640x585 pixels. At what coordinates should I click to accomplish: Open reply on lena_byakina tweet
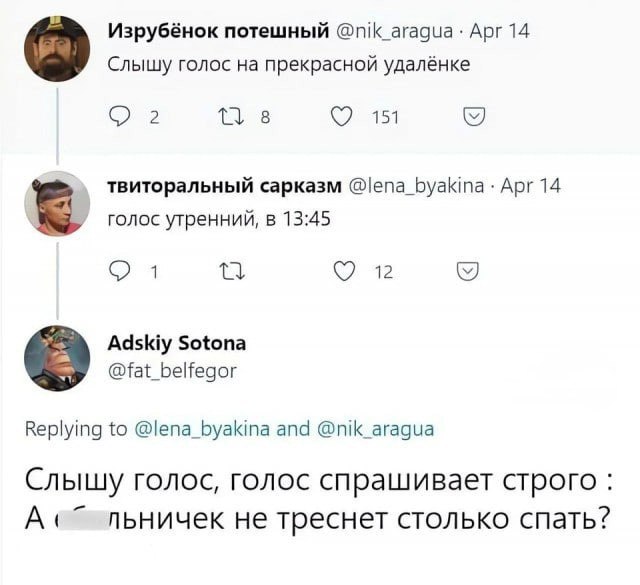coord(119,271)
